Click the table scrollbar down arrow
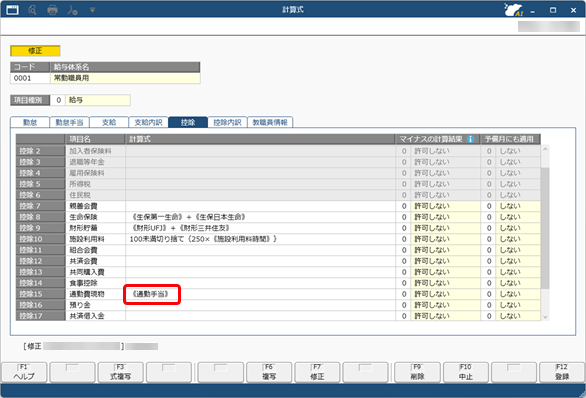The height and width of the screenshot is (398, 586). tap(545, 317)
